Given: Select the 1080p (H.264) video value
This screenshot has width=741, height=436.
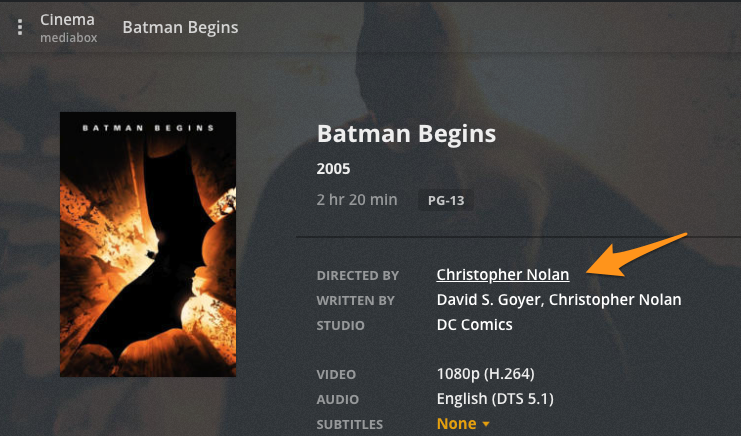Looking at the screenshot, I should 486,375.
